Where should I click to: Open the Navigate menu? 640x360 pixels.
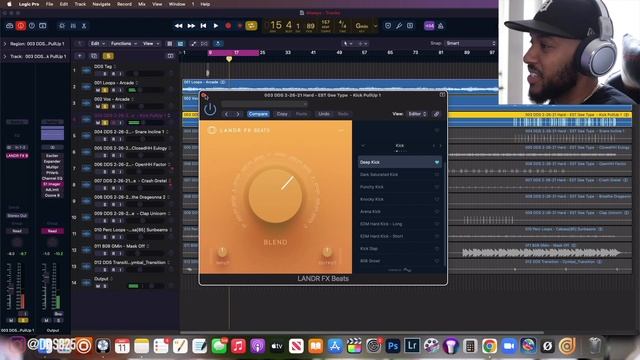coord(101,4)
